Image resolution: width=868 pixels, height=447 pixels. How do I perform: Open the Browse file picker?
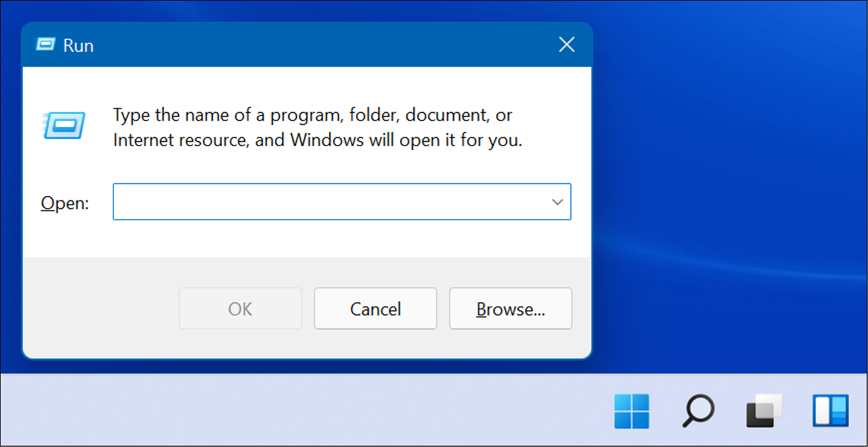pos(510,309)
